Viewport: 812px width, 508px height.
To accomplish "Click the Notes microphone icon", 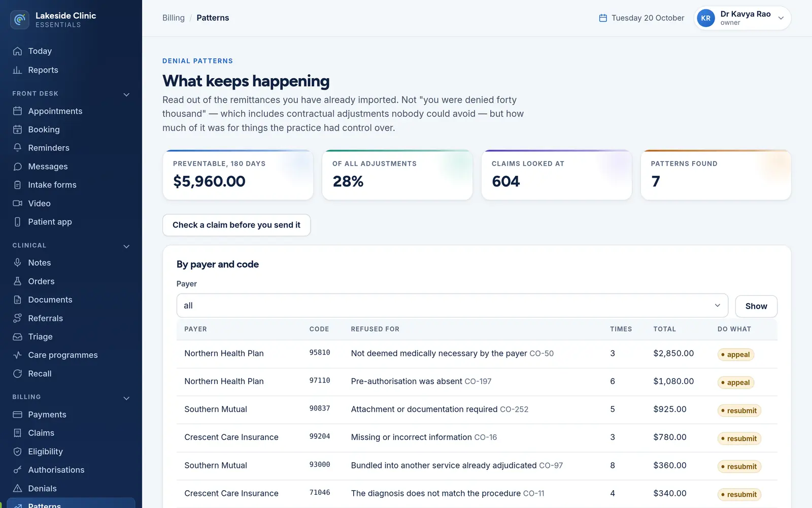I will pyautogui.click(x=17, y=263).
